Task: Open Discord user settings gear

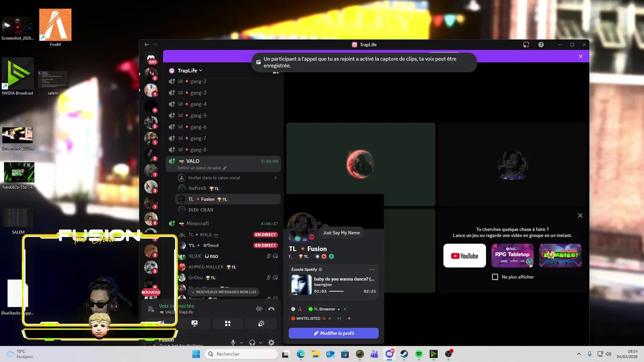Action: click(x=271, y=342)
